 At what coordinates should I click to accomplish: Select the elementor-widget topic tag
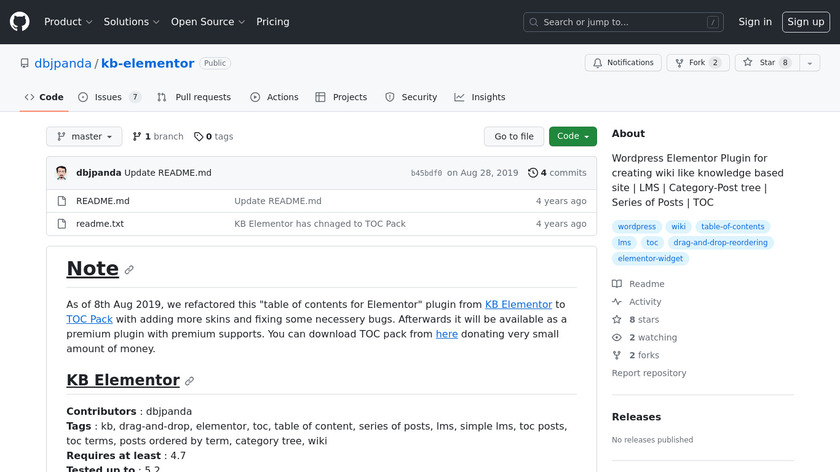pyautogui.click(x=650, y=259)
